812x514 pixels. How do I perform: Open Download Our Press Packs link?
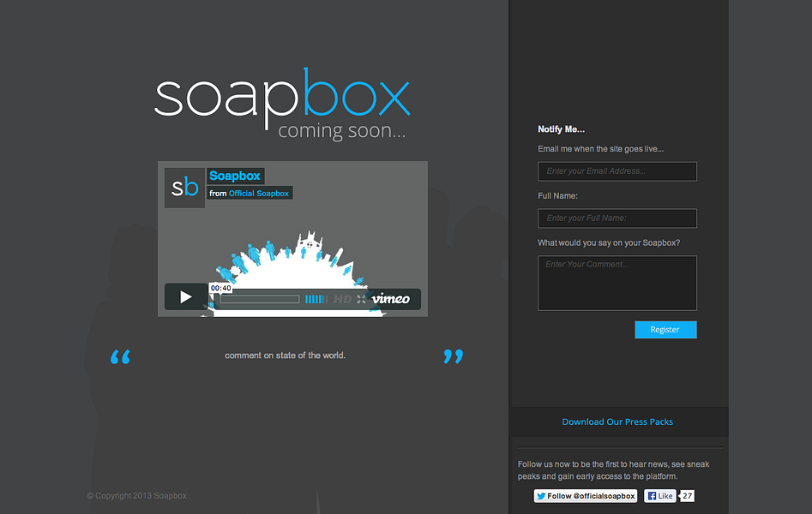[617, 421]
